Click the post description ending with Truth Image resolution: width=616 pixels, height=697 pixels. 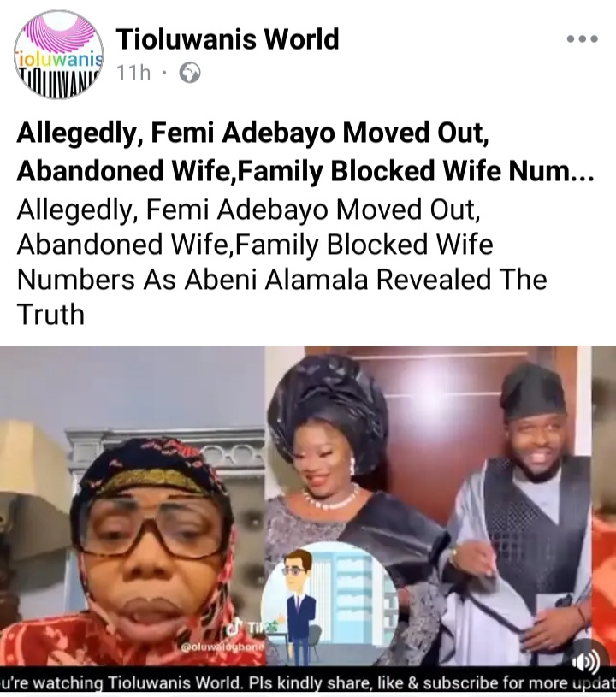(282, 262)
